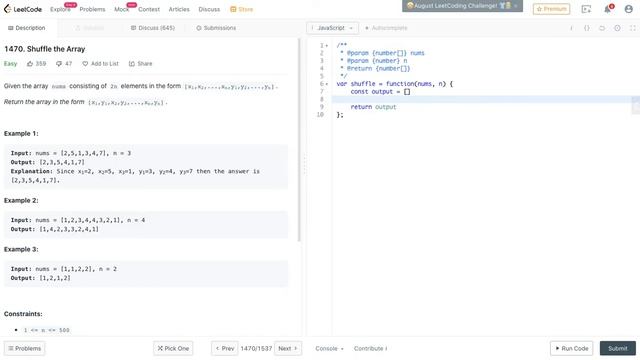Open the user profile avatar
Image resolution: width=640 pixels, height=360 pixels.
629,9
